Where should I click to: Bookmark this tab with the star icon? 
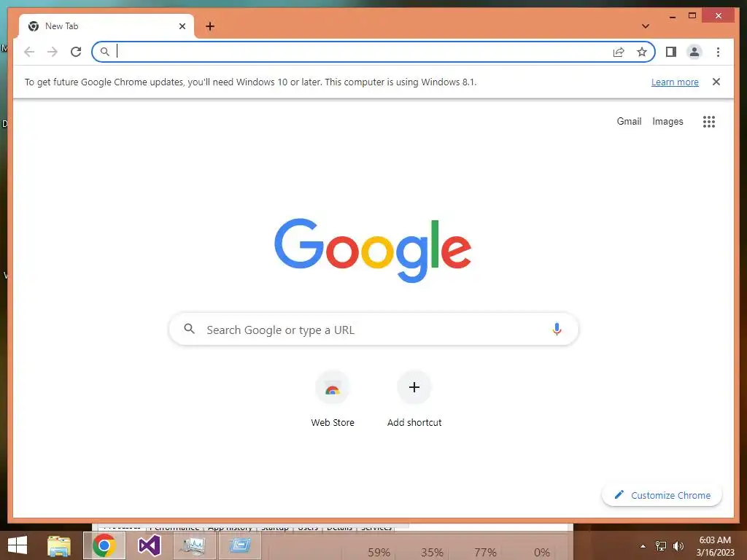coord(642,52)
